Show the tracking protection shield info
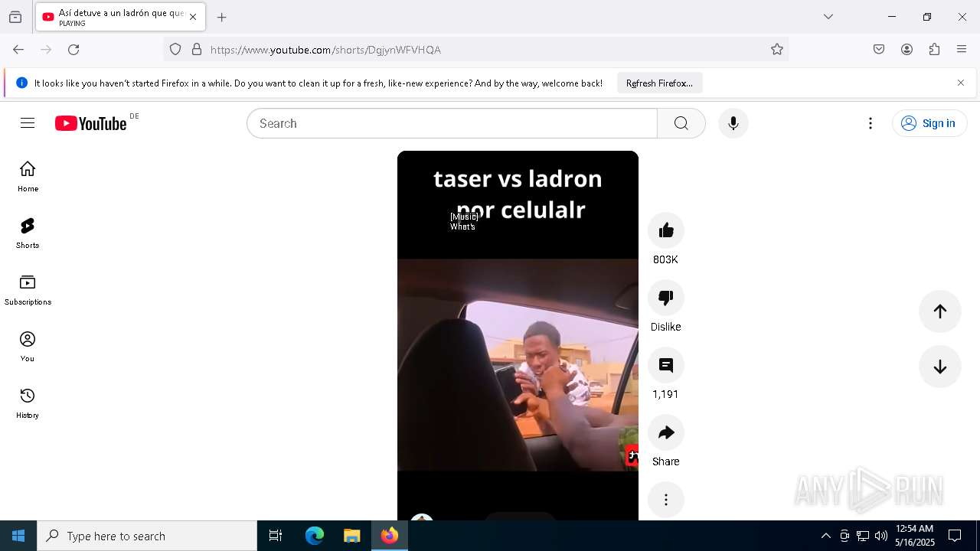 [175, 50]
